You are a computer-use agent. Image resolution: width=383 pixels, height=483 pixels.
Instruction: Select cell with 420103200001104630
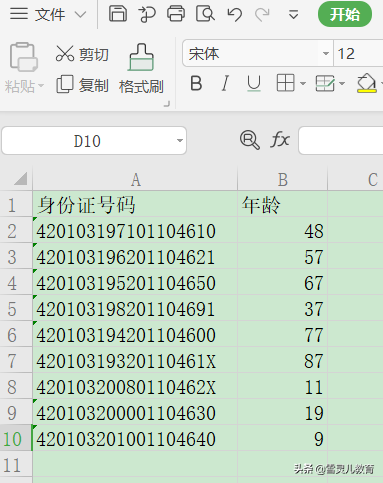coord(135,412)
